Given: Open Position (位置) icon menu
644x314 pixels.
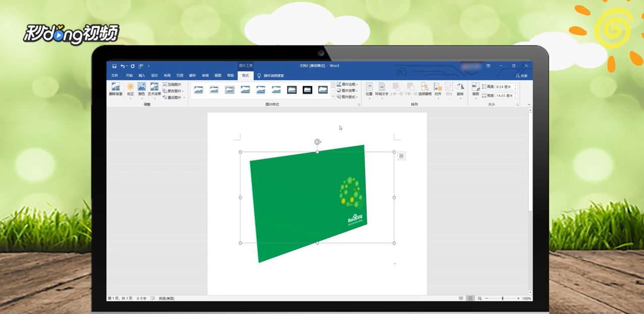Looking at the screenshot, I should tap(369, 90).
